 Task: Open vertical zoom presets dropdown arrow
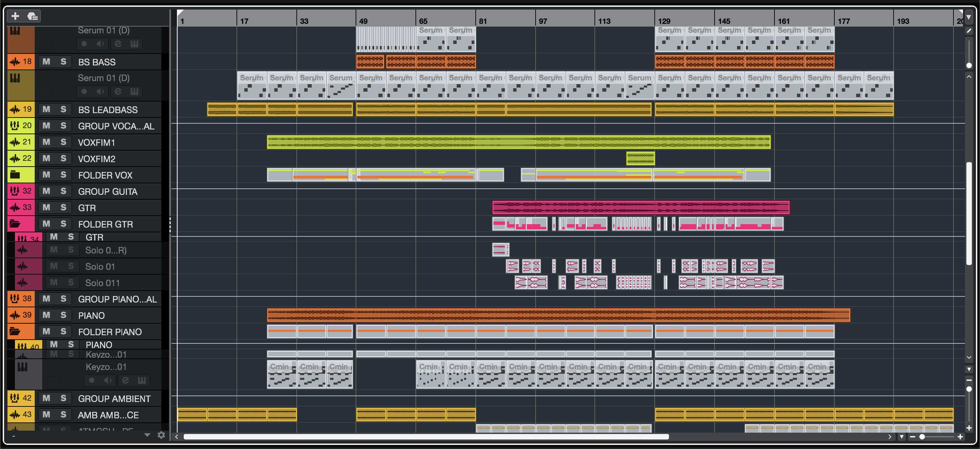point(969,369)
